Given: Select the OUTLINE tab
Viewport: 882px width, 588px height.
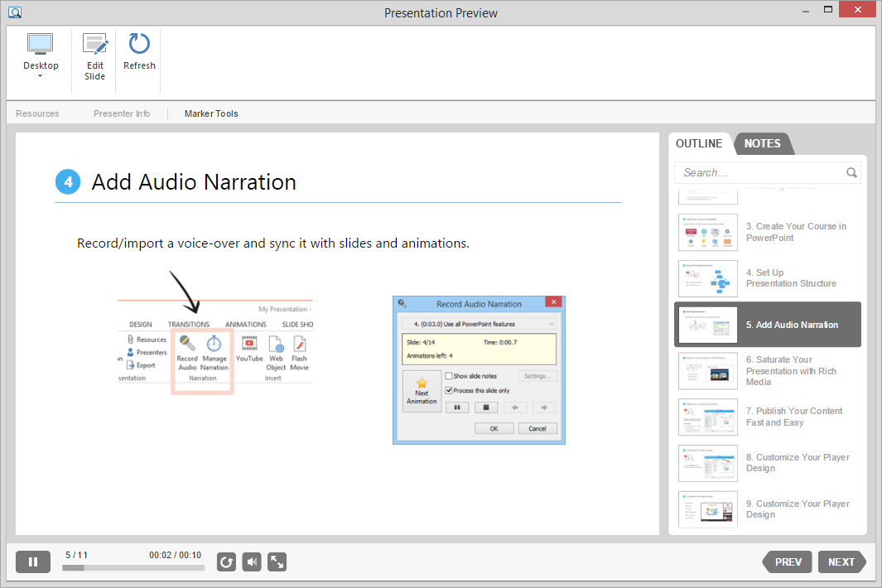Looking at the screenshot, I should (699, 144).
